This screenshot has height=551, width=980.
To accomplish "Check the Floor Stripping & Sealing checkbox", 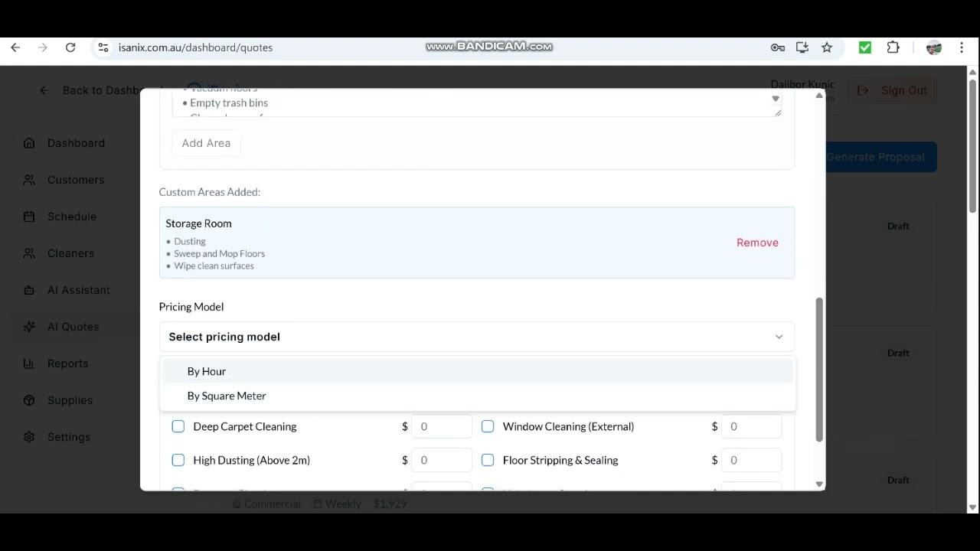I will (x=488, y=460).
